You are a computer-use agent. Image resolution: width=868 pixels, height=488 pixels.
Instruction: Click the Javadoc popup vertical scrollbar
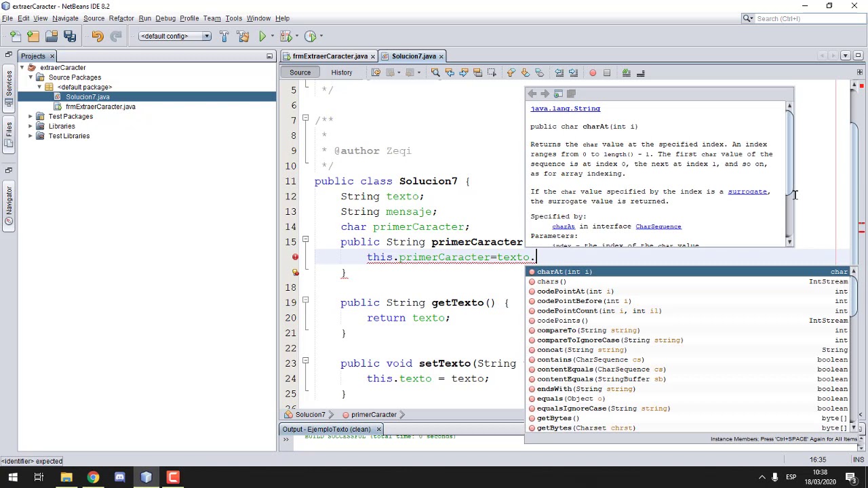[789, 174]
